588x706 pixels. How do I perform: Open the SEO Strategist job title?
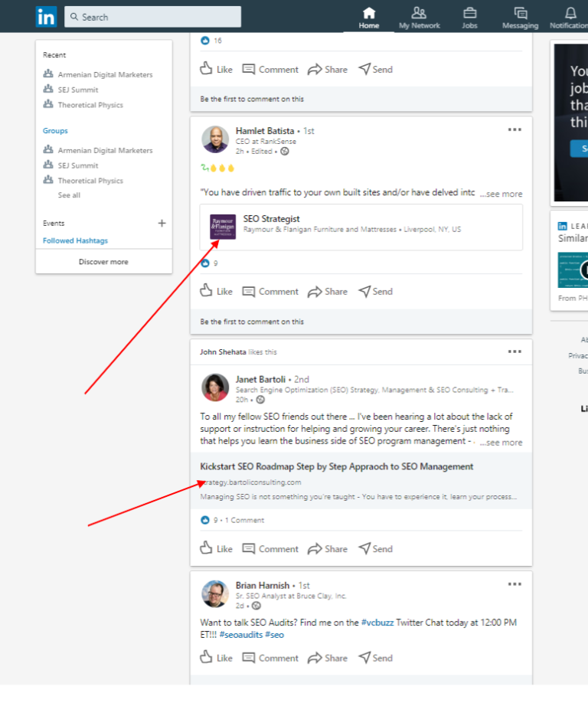(272, 219)
